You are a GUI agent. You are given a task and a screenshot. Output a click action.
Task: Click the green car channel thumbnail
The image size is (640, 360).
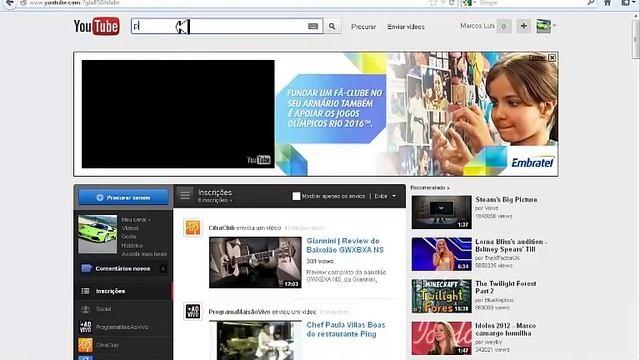98,235
